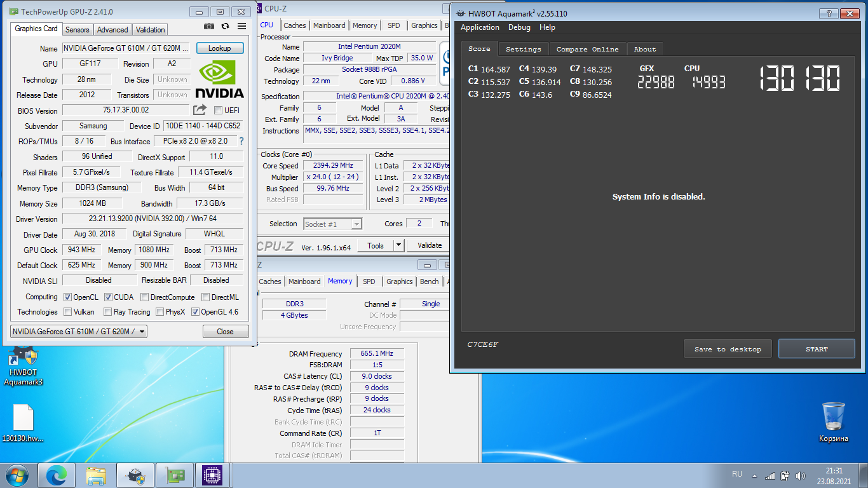
Task: Click the Close button in GPU-Z
Action: (225, 332)
